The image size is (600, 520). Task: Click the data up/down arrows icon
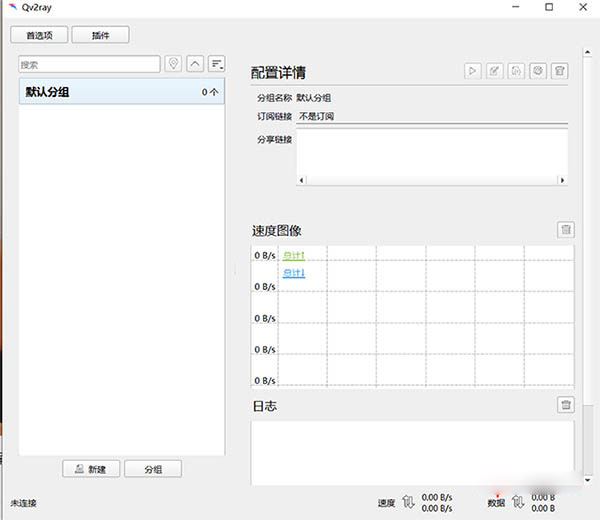(x=518, y=502)
